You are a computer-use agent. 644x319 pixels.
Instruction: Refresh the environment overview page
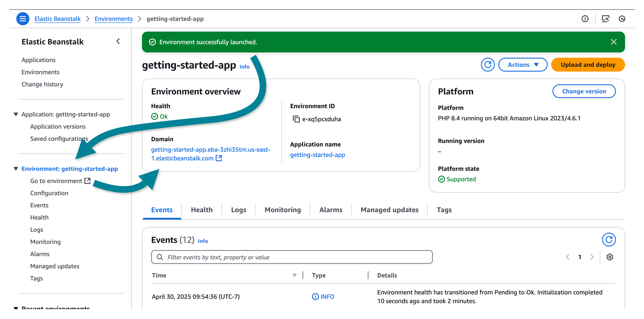[488, 65]
